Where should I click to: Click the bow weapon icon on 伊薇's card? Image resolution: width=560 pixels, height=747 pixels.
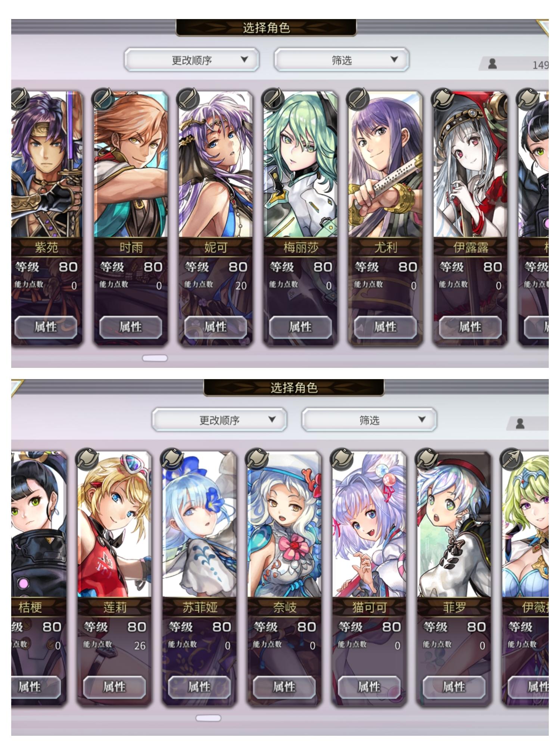(x=512, y=458)
